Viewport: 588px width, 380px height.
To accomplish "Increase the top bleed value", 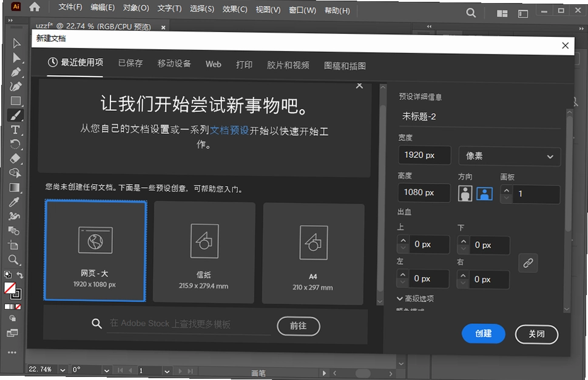I will pos(403,241).
